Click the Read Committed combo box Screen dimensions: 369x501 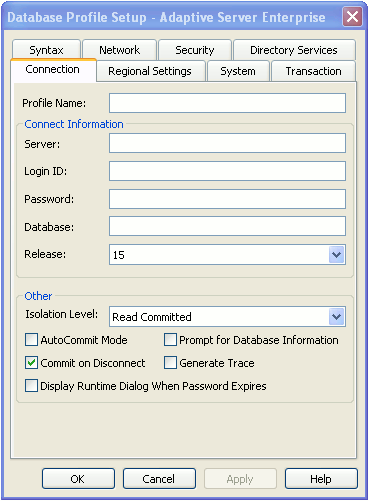(x=227, y=317)
